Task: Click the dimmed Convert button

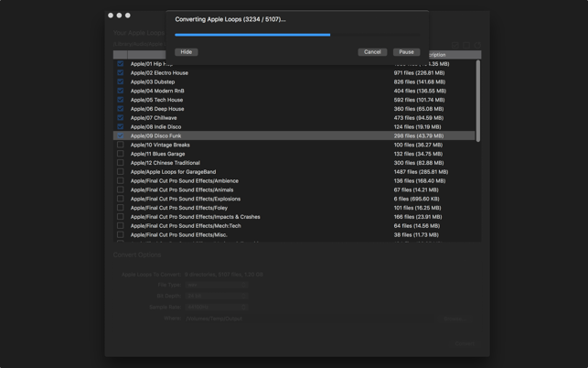Action: [x=465, y=343]
